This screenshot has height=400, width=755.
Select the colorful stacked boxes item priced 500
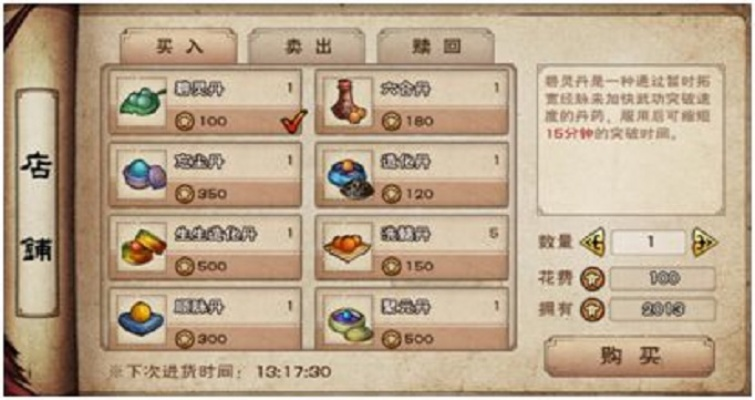[x=142, y=247]
